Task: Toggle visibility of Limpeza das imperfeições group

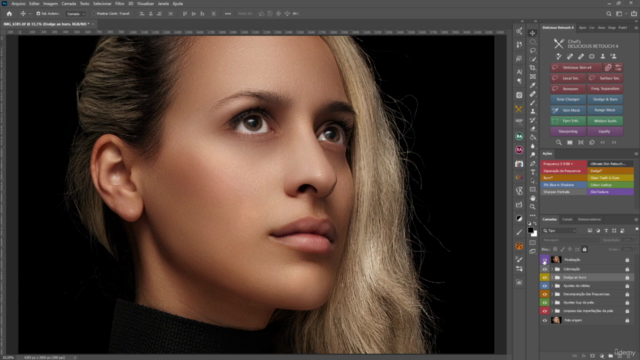Action: point(544,311)
